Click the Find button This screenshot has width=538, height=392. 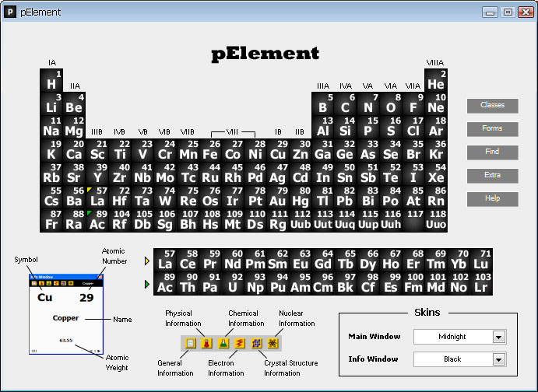(492, 152)
